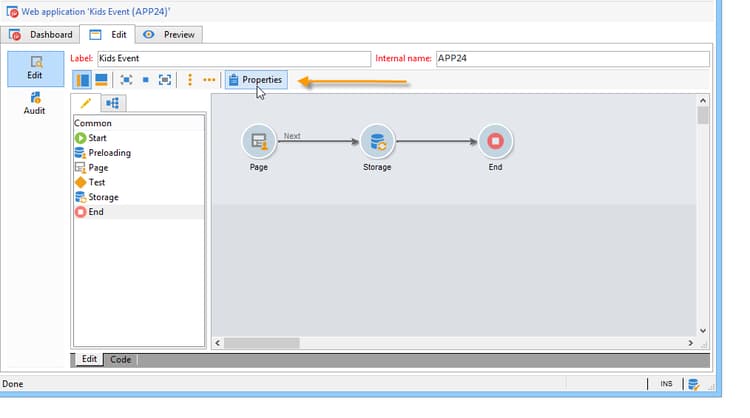Click the INS indicator in status bar
This screenshot has height=418, width=750.
[666, 384]
